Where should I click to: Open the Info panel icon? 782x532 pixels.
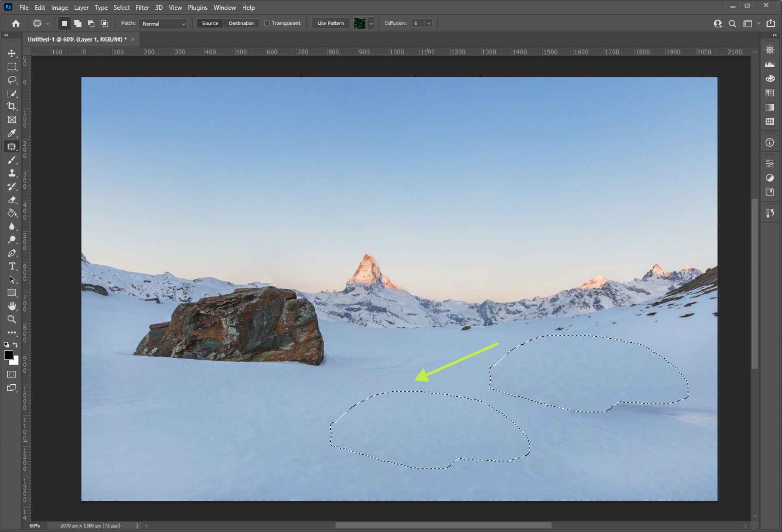point(769,142)
